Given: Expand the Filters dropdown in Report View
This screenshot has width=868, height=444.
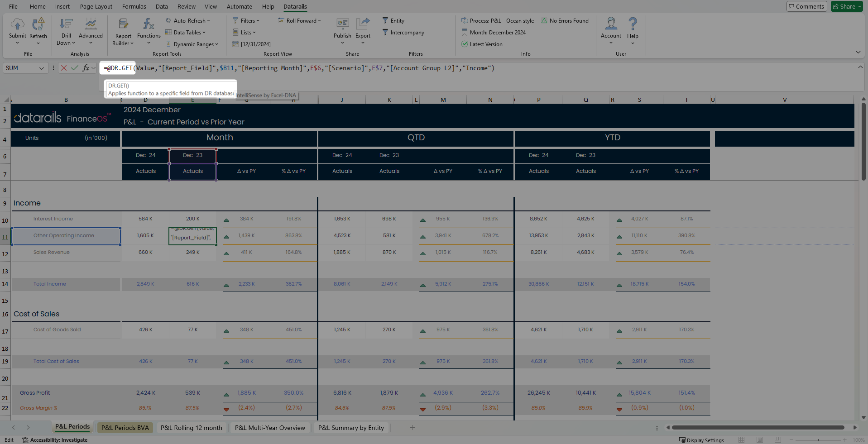Looking at the screenshot, I should pyautogui.click(x=246, y=21).
